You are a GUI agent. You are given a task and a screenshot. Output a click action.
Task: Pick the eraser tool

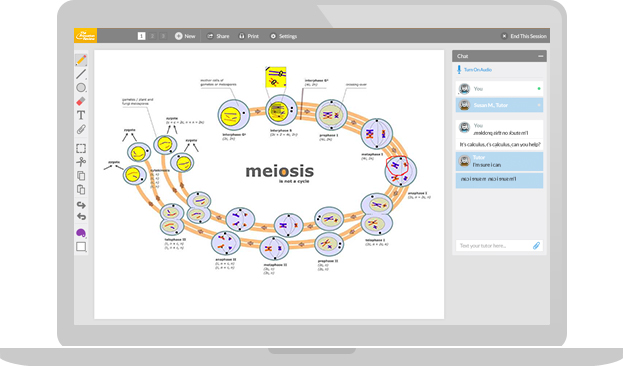click(81, 101)
